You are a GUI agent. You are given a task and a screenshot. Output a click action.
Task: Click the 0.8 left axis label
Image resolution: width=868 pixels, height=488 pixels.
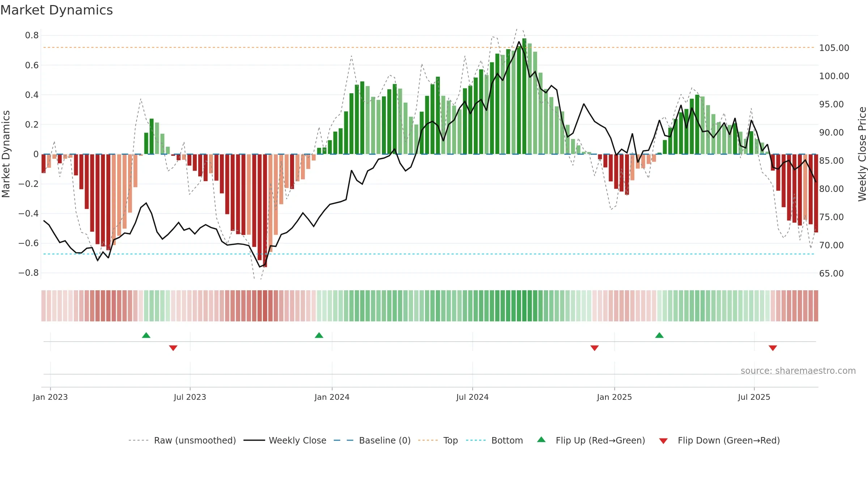(x=32, y=35)
